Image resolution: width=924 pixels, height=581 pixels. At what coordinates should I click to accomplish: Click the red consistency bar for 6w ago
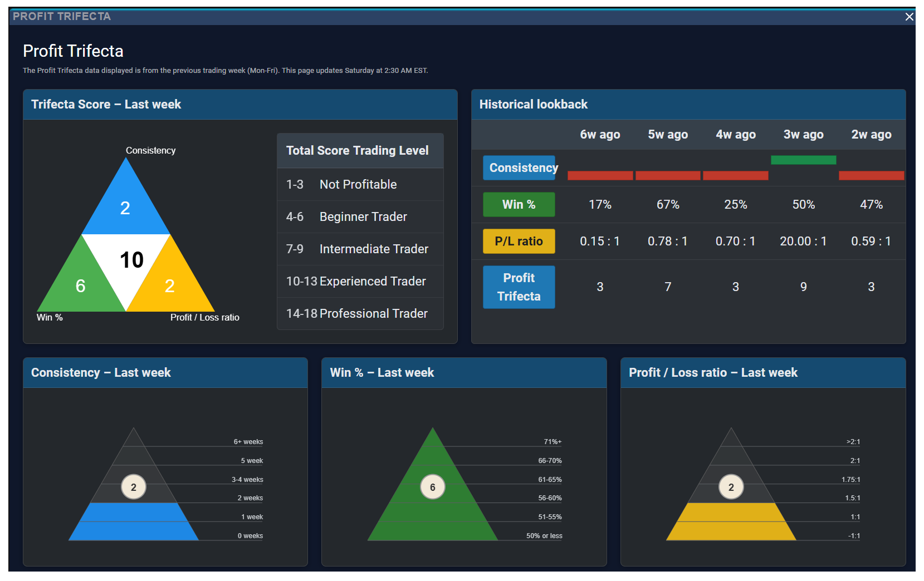click(x=600, y=175)
